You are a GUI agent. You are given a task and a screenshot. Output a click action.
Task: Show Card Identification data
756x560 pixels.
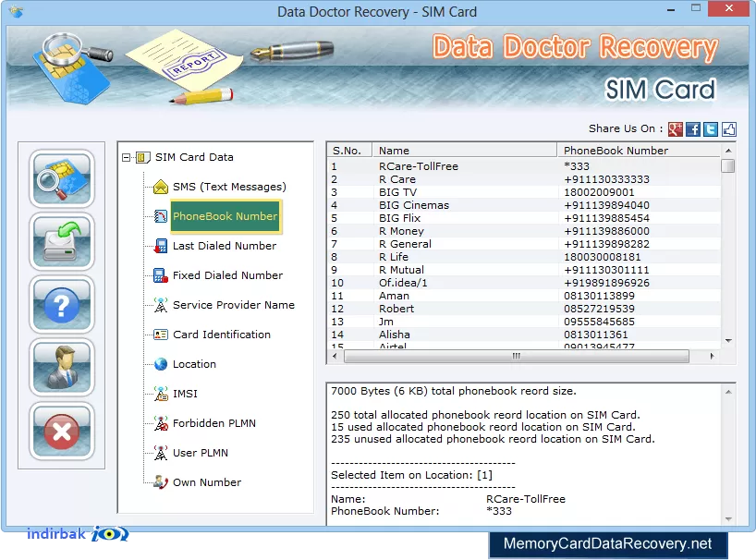pyautogui.click(x=222, y=335)
